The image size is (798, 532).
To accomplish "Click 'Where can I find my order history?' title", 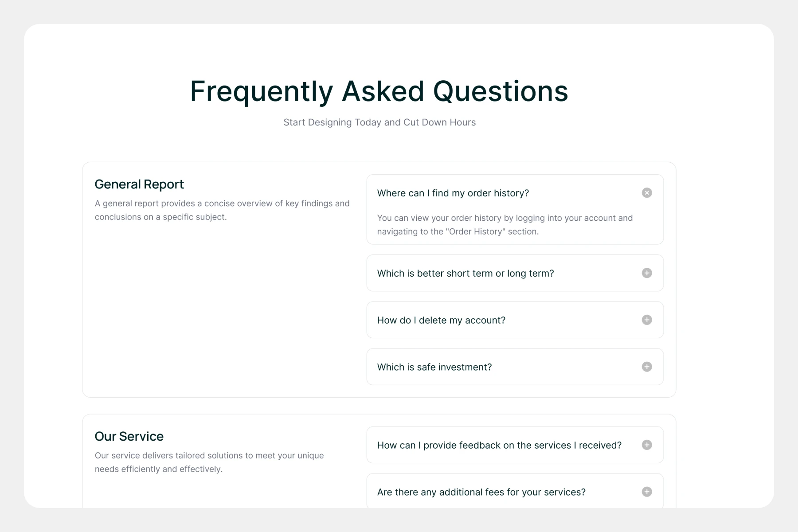I will [x=453, y=193].
